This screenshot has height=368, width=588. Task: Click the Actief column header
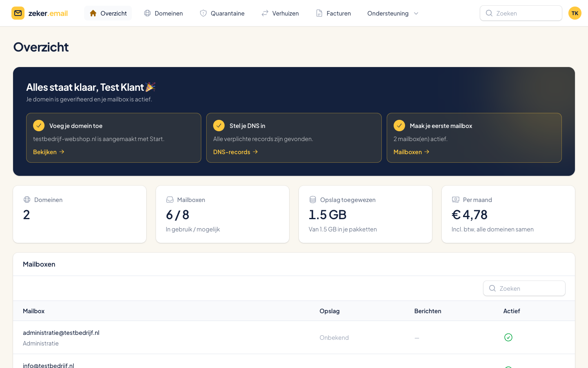512,311
